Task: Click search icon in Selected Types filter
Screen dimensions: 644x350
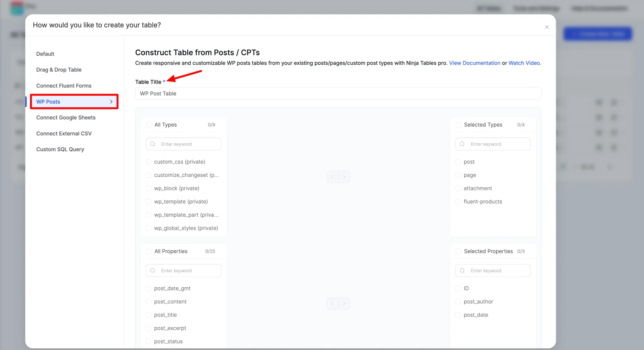Action: pos(462,144)
